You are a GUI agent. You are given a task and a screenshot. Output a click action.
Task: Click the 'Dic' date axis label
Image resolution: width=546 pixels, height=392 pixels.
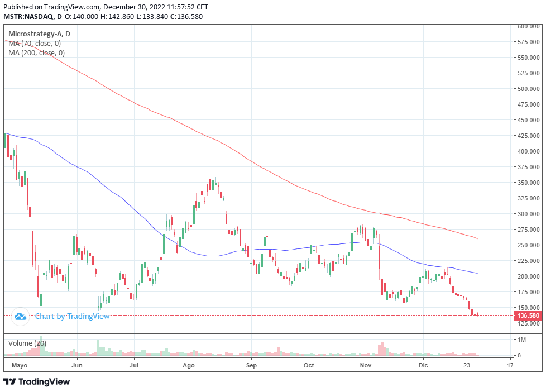click(423, 365)
